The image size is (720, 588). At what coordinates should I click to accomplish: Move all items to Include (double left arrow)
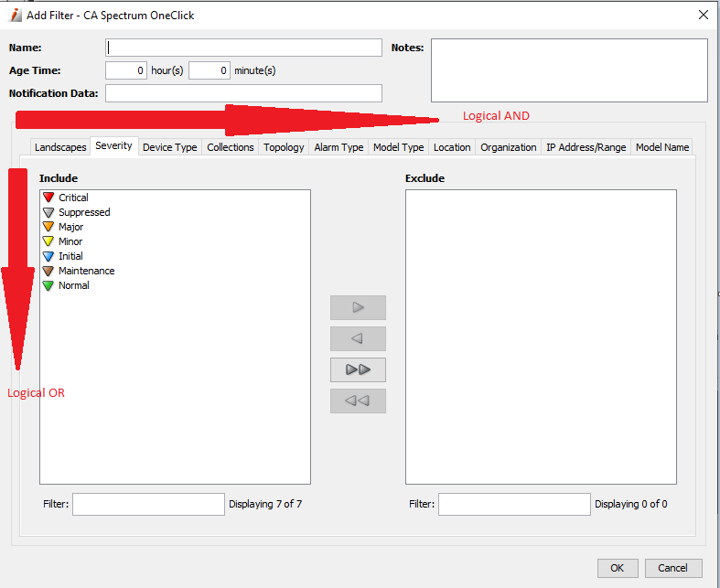[358, 401]
